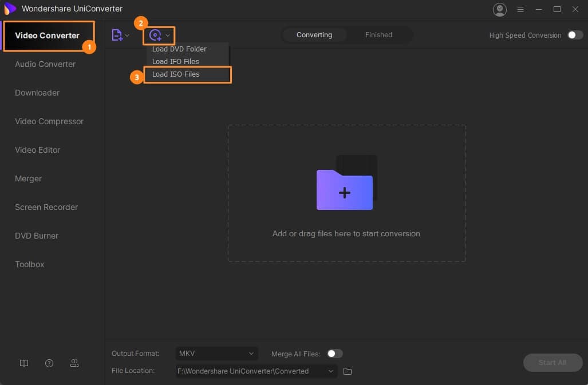
Task: Select the Load DVD disc icon
Action: [155, 35]
